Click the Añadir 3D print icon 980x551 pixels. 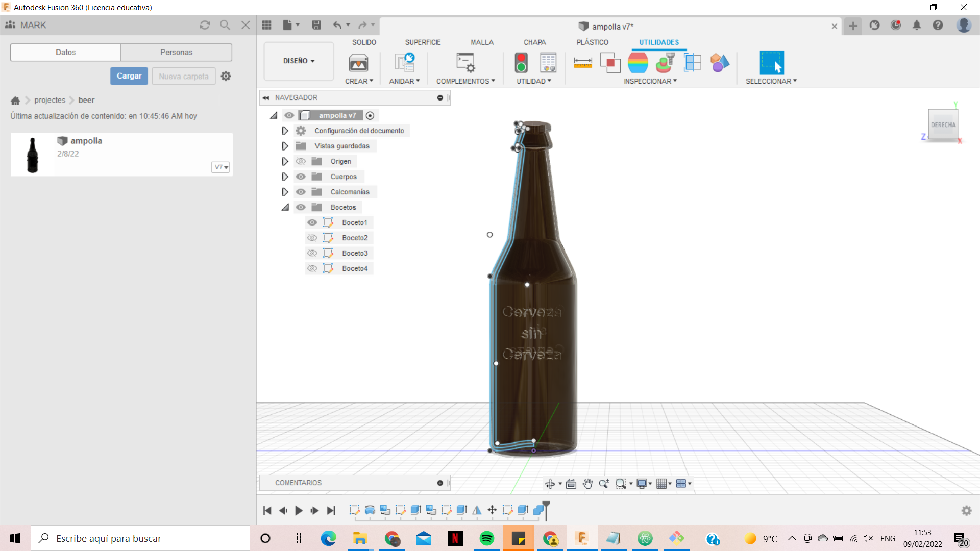pos(404,63)
